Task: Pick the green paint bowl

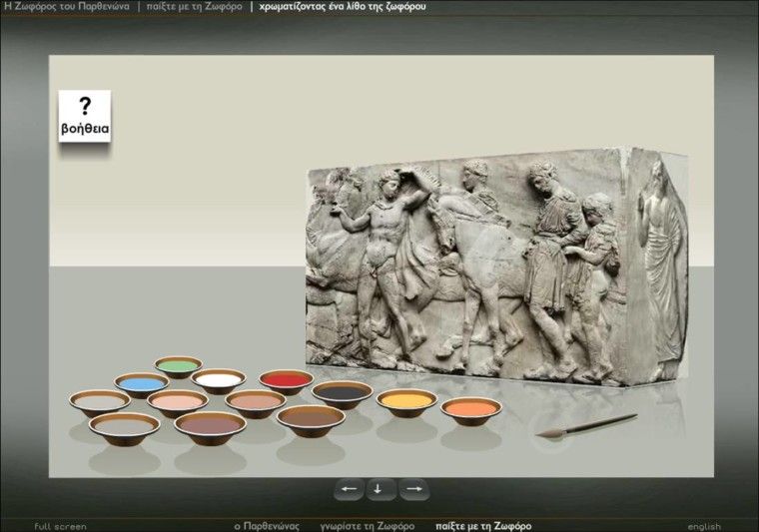Action: (x=178, y=366)
